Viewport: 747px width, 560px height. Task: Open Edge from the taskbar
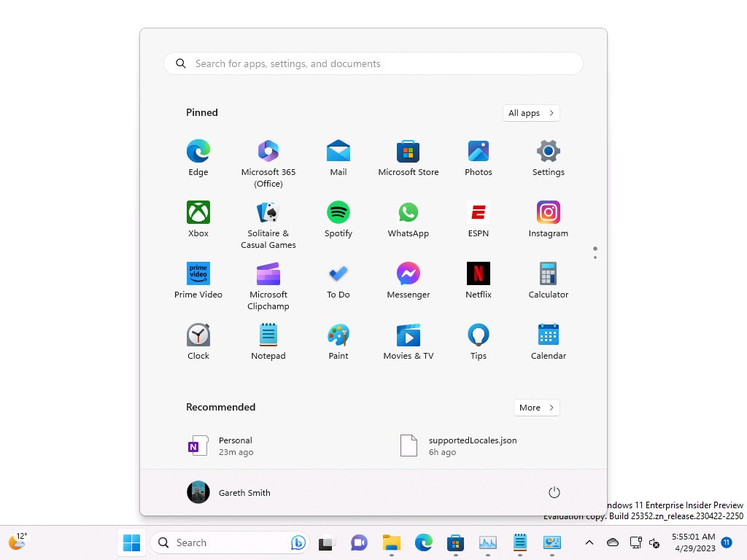click(424, 542)
